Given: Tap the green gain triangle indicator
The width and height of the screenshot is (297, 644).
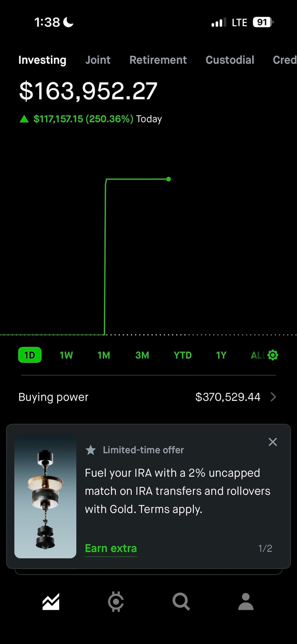Looking at the screenshot, I should click(x=24, y=119).
